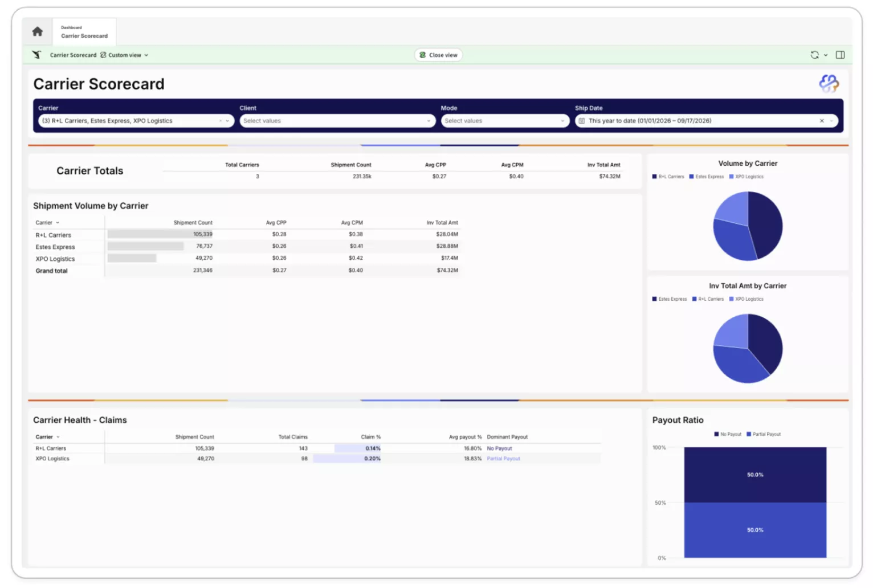Image resolution: width=873 pixels, height=588 pixels.
Task: Open the Carrier filter dropdown
Action: pos(227,121)
